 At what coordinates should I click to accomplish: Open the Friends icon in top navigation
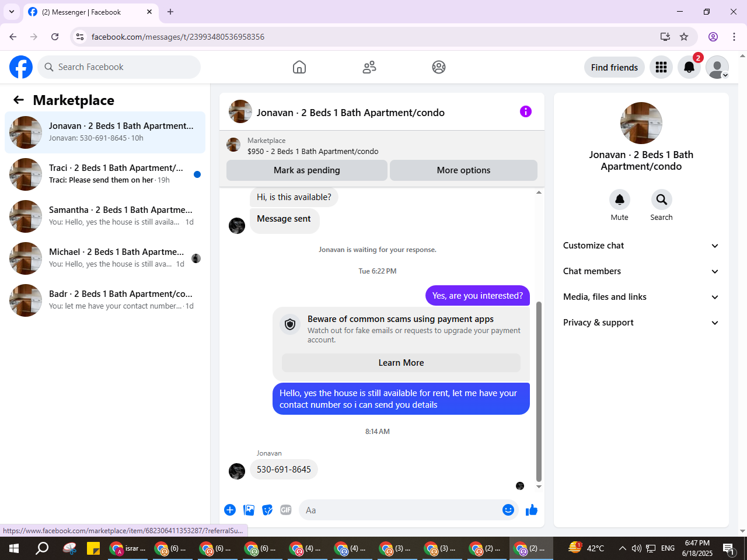click(x=369, y=67)
